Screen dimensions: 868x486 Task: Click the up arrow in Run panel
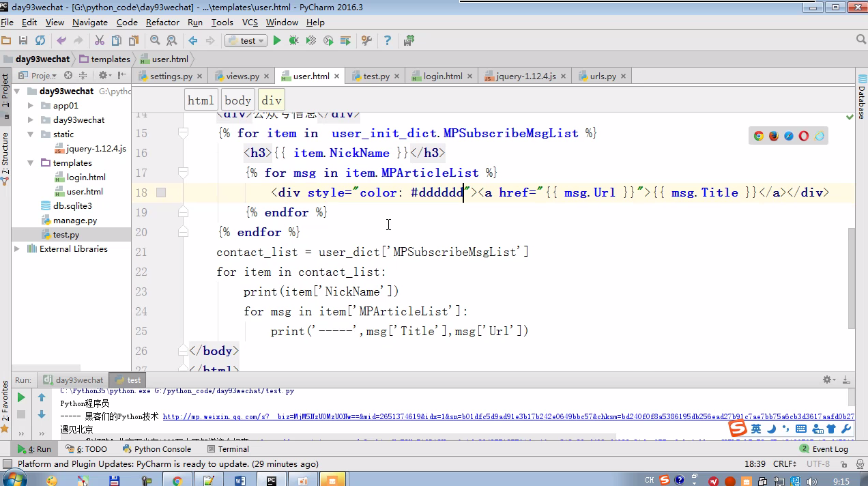pos(42,397)
